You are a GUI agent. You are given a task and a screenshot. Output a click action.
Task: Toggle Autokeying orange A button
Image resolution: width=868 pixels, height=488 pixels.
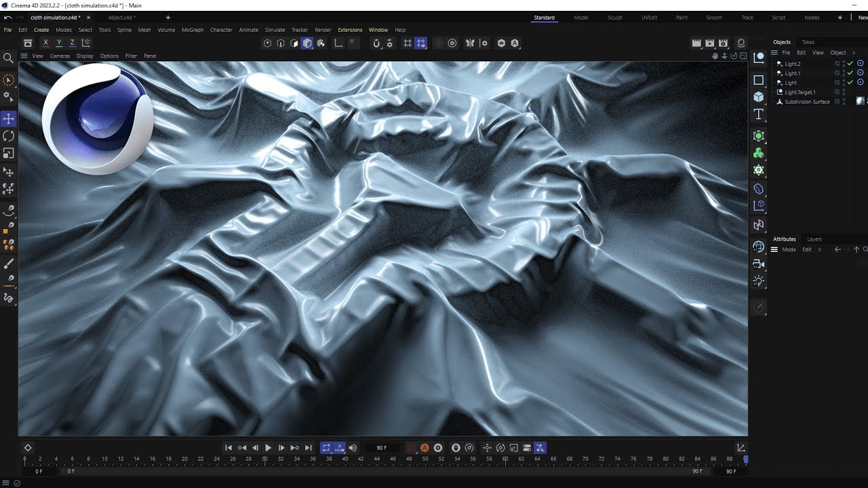click(x=425, y=447)
